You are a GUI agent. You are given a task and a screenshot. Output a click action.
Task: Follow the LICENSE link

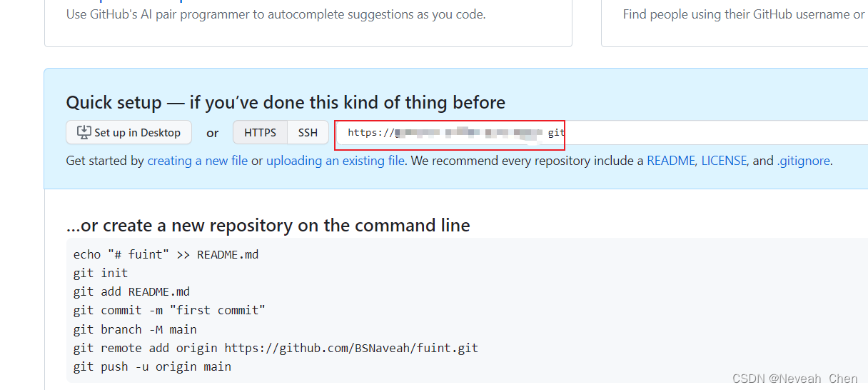coord(724,161)
